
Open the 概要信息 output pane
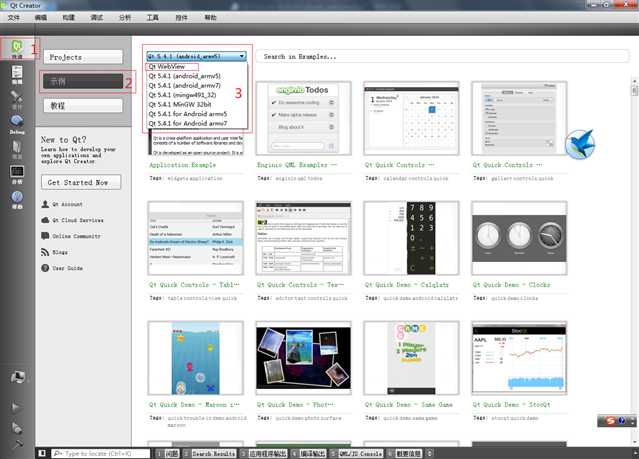[405, 453]
